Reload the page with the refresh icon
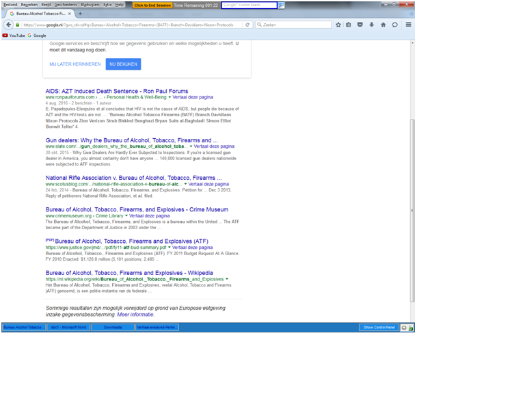This screenshot has height=420, width=525. (x=247, y=25)
